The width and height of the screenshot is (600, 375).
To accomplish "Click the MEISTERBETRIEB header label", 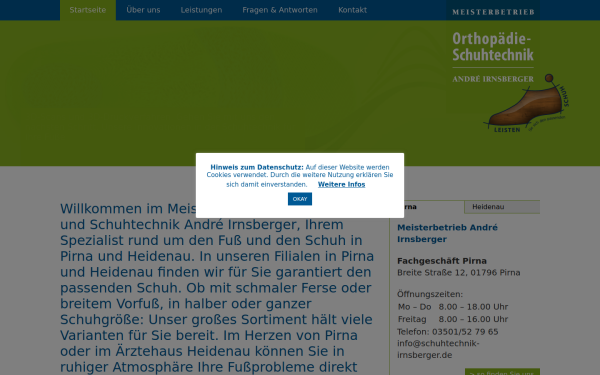I will [x=493, y=12].
